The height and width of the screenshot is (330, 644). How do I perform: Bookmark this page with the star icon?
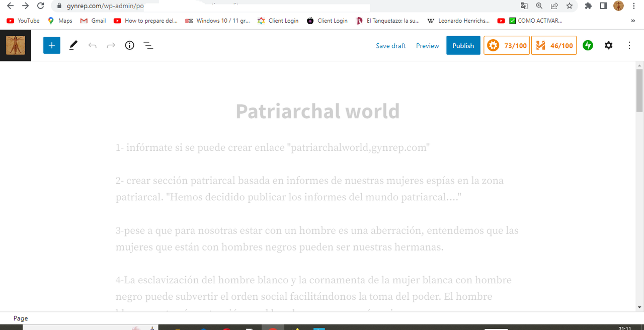point(570,6)
